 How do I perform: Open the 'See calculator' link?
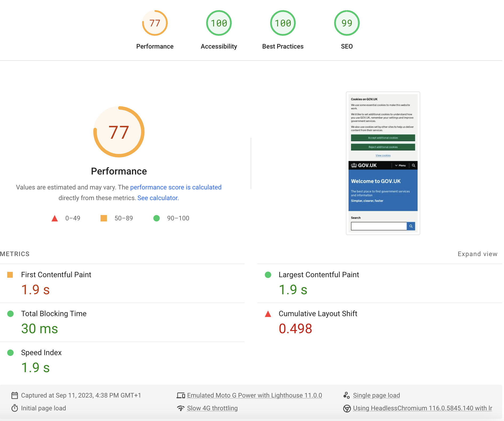click(x=158, y=198)
